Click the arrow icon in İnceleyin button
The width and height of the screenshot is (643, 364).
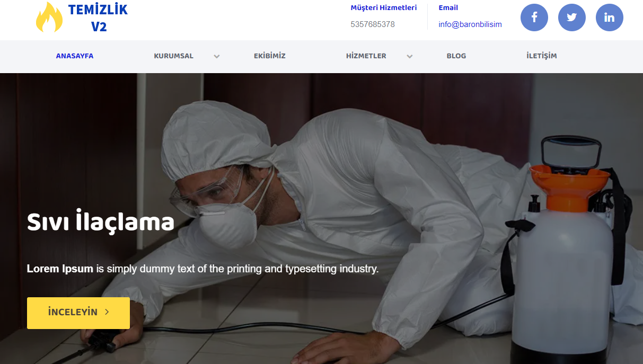[107, 312]
